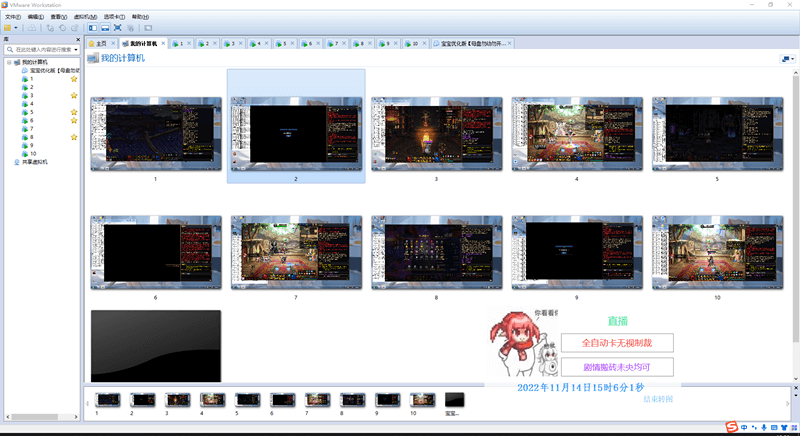Select 宝宝优化版 VM in library tree
800x436 pixels.
point(51,70)
